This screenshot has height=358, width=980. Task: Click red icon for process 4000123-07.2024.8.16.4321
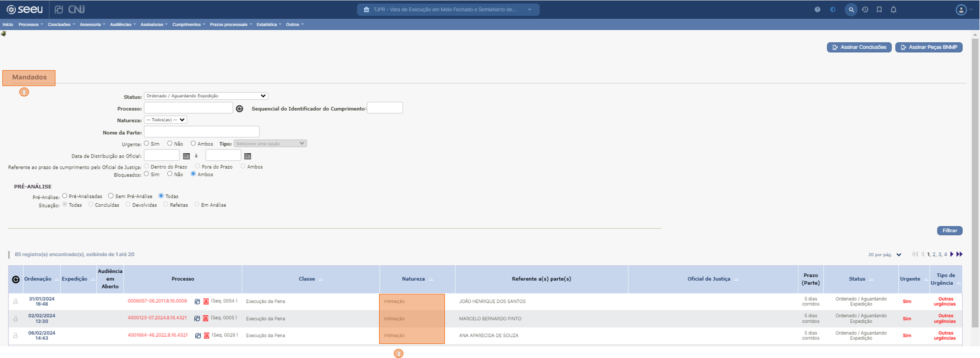pos(205,319)
